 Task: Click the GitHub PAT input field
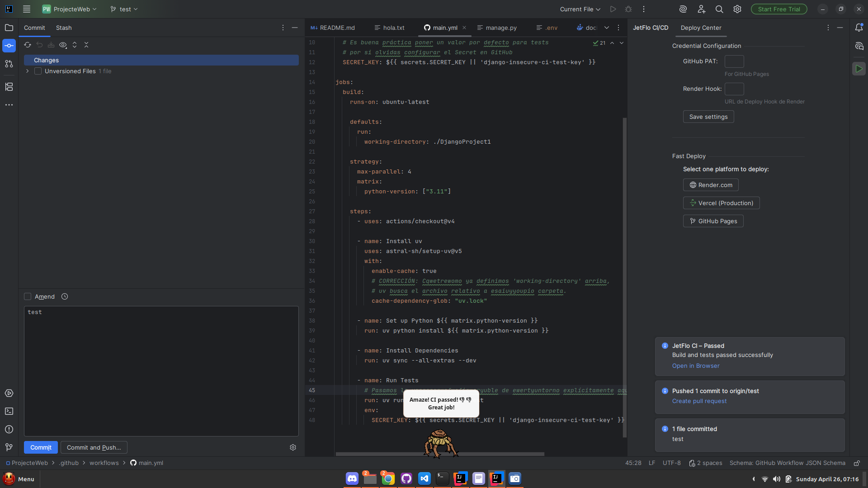(x=734, y=61)
